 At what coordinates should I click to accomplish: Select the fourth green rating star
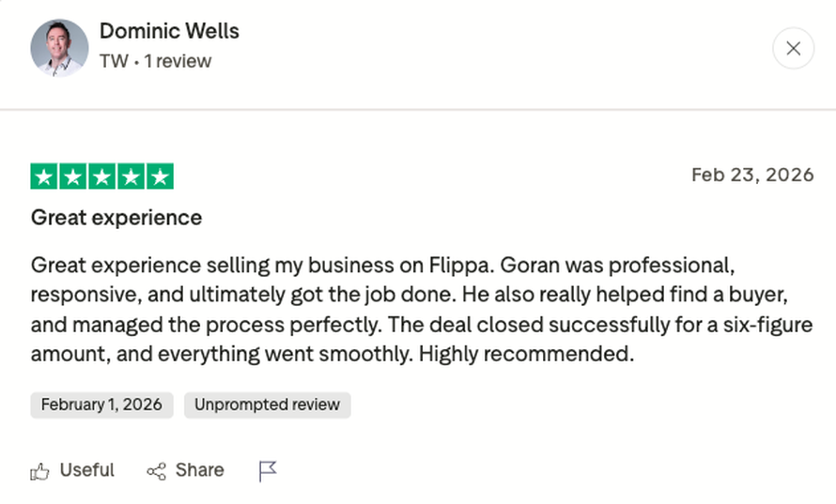tap(132, 176)
